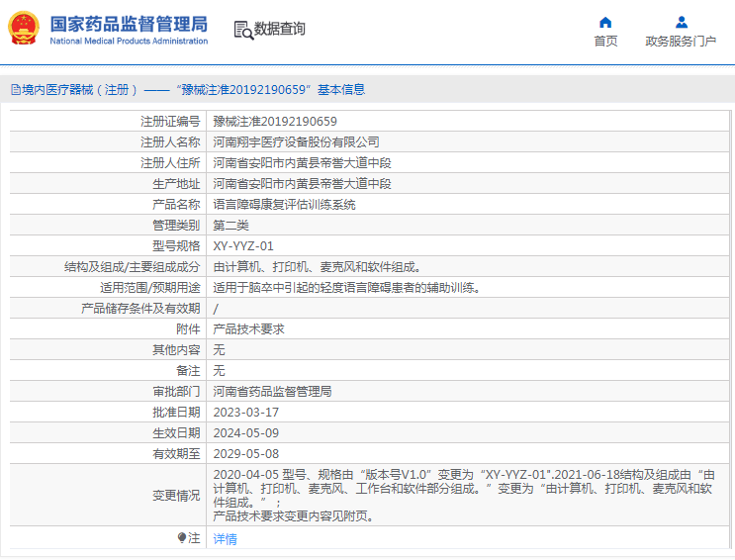Click effective date 2024-05-09
The width and height of the screenshot is (735, 560).
(x=246, y=433)
